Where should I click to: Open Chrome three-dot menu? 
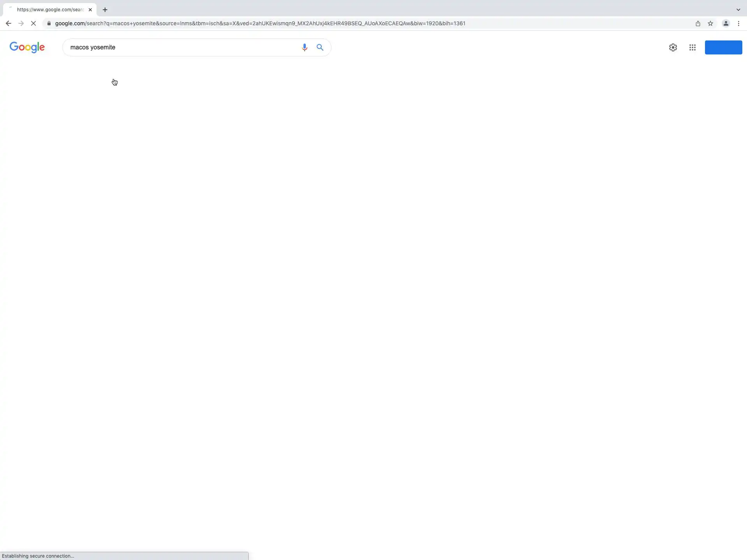click(738, 23)
